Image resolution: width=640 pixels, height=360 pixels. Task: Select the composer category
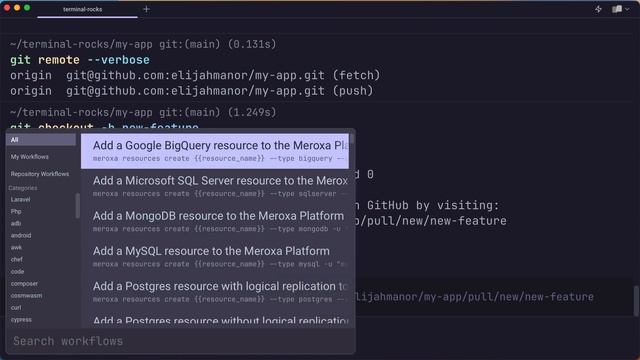pos(24,283)
